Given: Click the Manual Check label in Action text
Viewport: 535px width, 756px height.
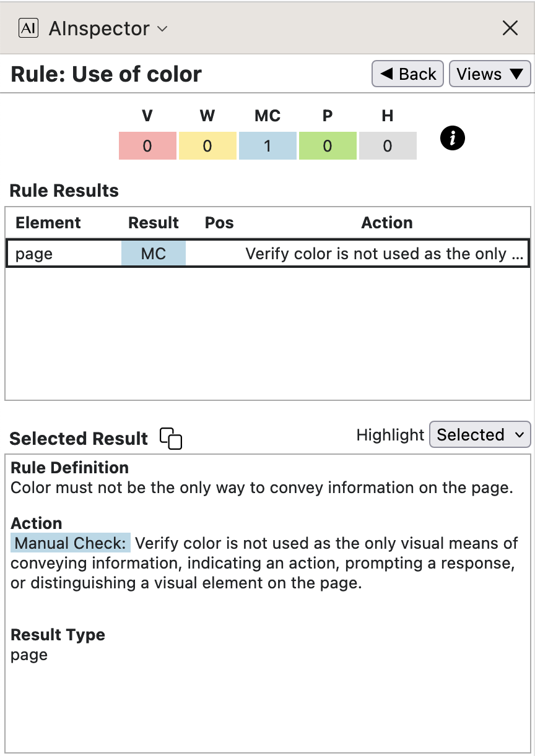Looking at the screenshot, I should 71,543.
